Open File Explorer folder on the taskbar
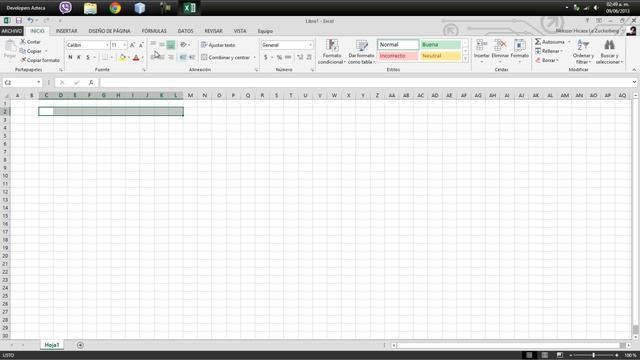The image size is (640, 360). (x=90, y=8)
